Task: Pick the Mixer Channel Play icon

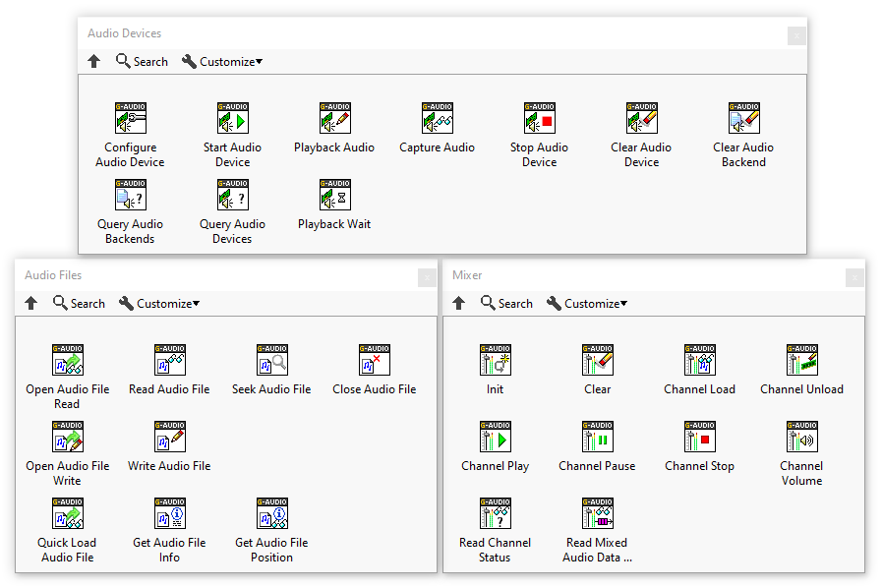Action: (x=495, y=438)
